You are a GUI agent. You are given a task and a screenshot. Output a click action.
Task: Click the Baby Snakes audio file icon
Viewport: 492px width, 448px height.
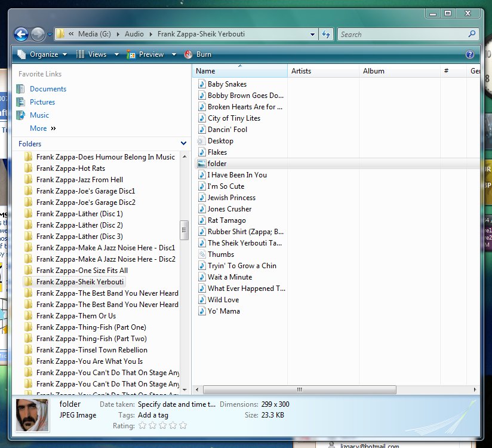coord(202,84)
